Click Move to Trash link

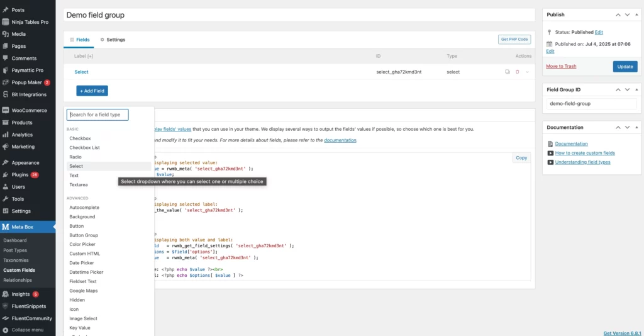click(x=561, y=66)
